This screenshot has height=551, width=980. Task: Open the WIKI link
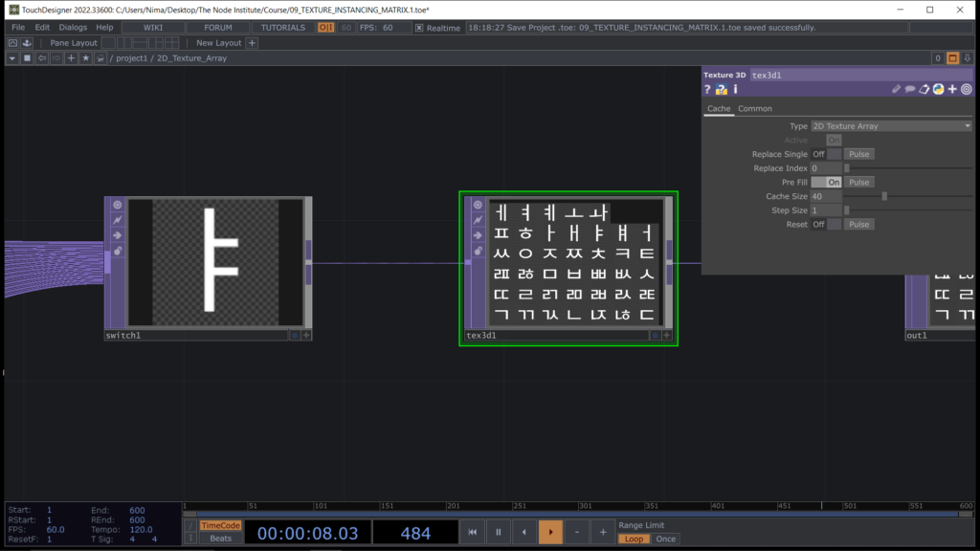(x=153, y=28)
